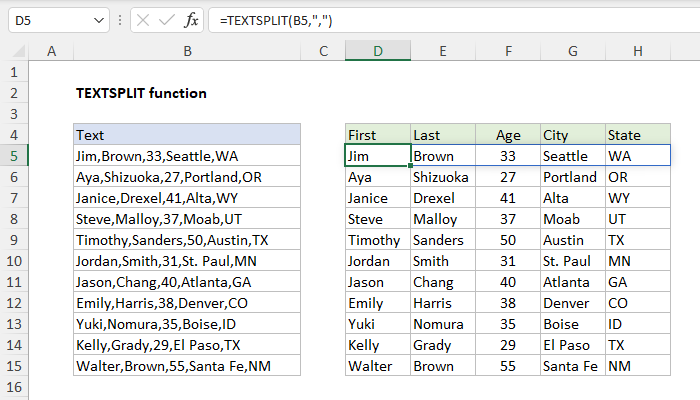The width and height of the screenshot is (700, 400).
Task: Select column E header
Action: point(443,51)
